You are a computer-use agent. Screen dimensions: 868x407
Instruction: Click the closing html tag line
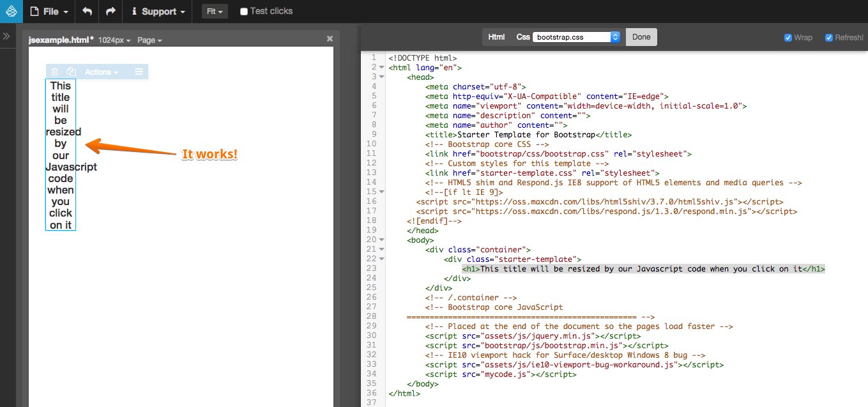click(404, 394)
